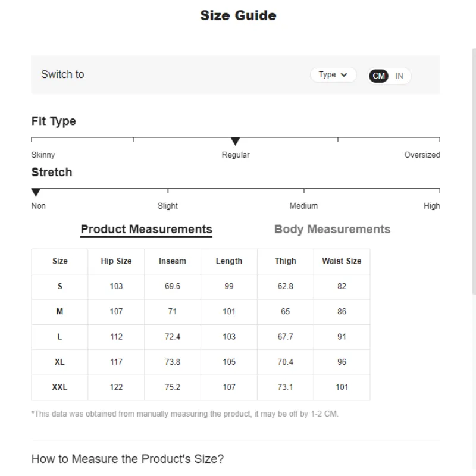Click the Inseam column header

173,261
